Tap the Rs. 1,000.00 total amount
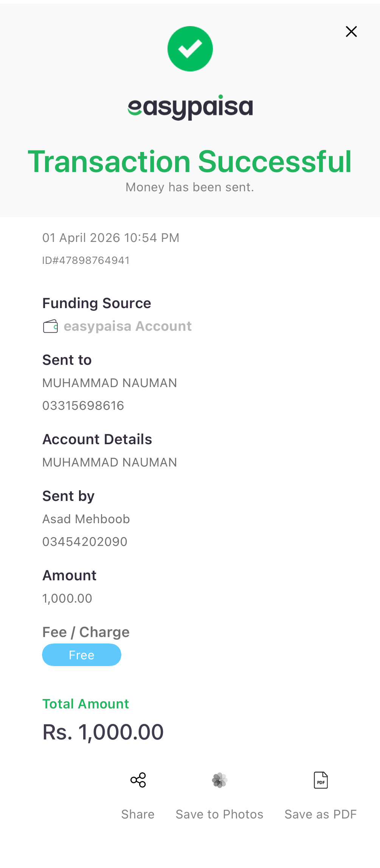This screenshot has width=380, height=868. point(103,732)
